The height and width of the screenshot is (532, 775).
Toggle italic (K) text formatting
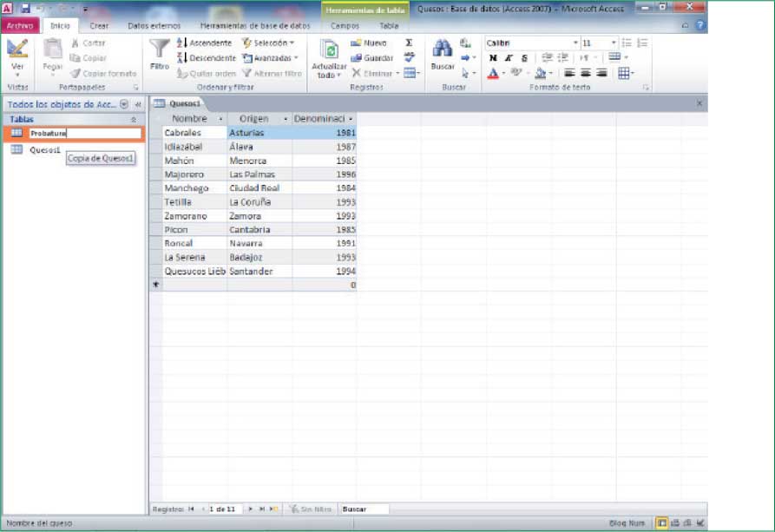coord(509,58)
